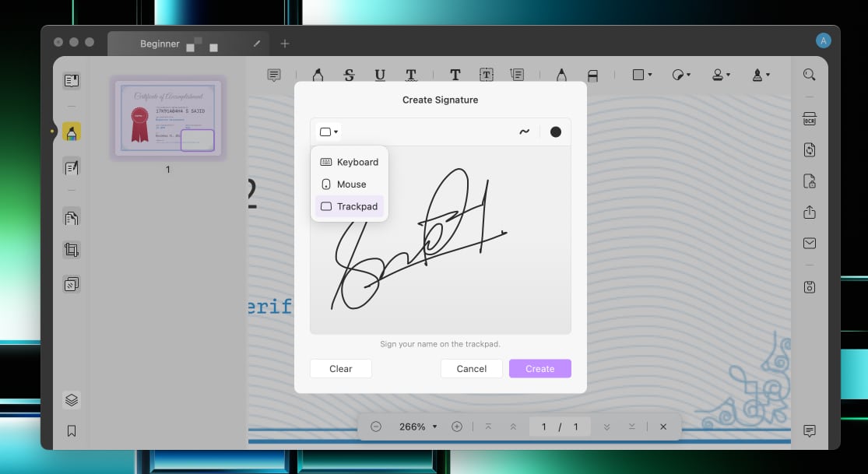Viewport: 868px width, 474px height.
Task: Open the Search magnifier icon
Action: [810, 75]
